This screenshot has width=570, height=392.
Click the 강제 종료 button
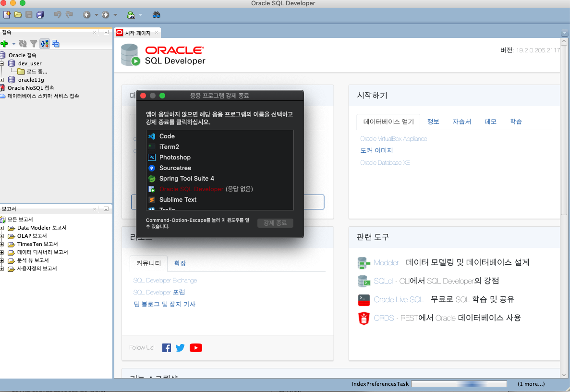click(275, 223)
